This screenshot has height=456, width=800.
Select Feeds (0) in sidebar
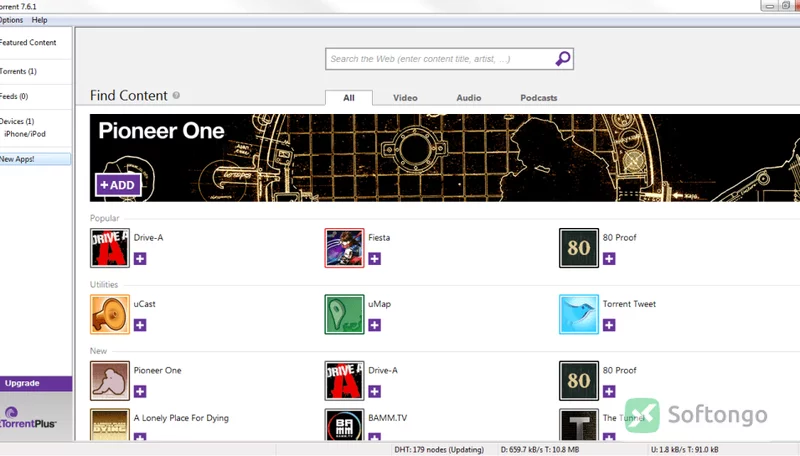pos(14,96)
